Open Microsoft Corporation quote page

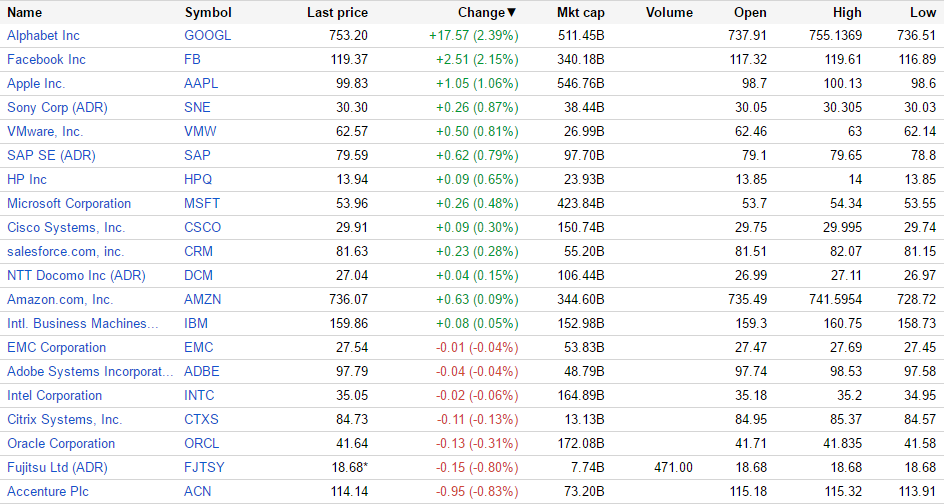tap(69, 203)
